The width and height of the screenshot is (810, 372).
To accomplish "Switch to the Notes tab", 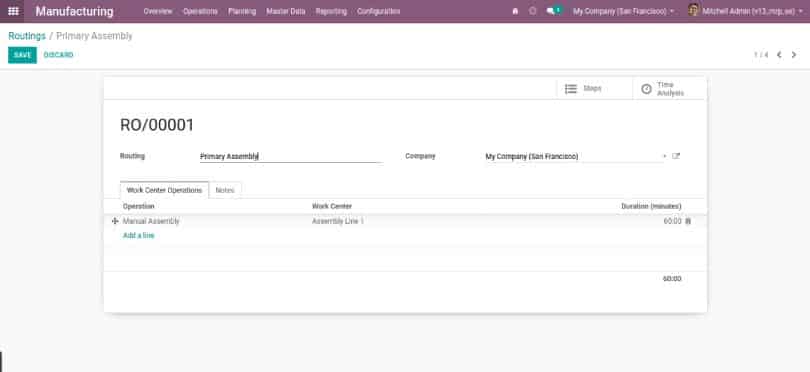I will 225,190.
